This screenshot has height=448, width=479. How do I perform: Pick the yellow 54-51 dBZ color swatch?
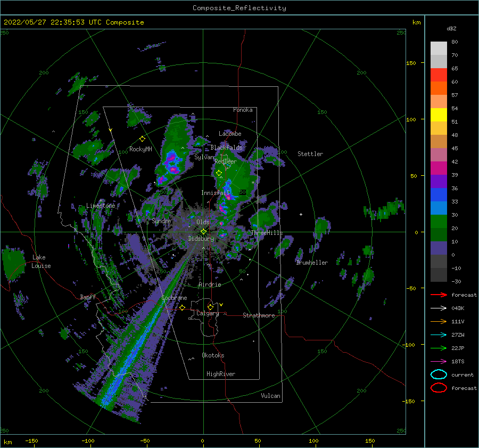[439, 115]
